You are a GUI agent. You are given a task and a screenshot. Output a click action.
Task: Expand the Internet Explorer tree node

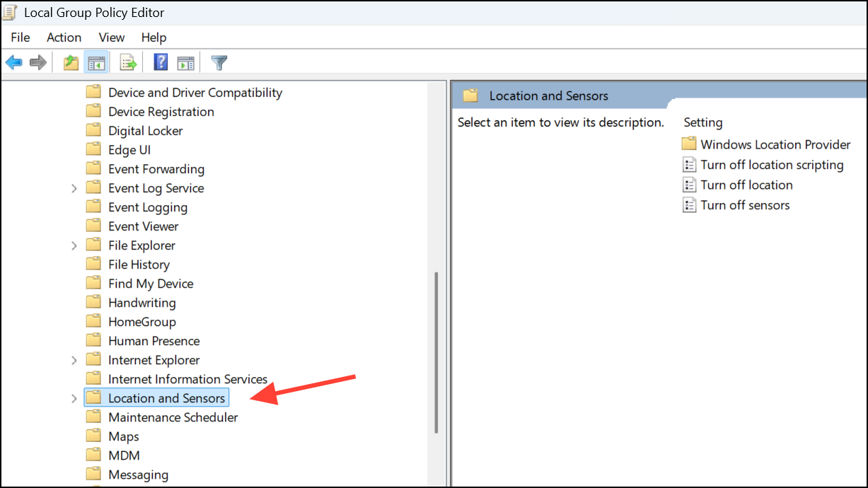coord(74,360)
